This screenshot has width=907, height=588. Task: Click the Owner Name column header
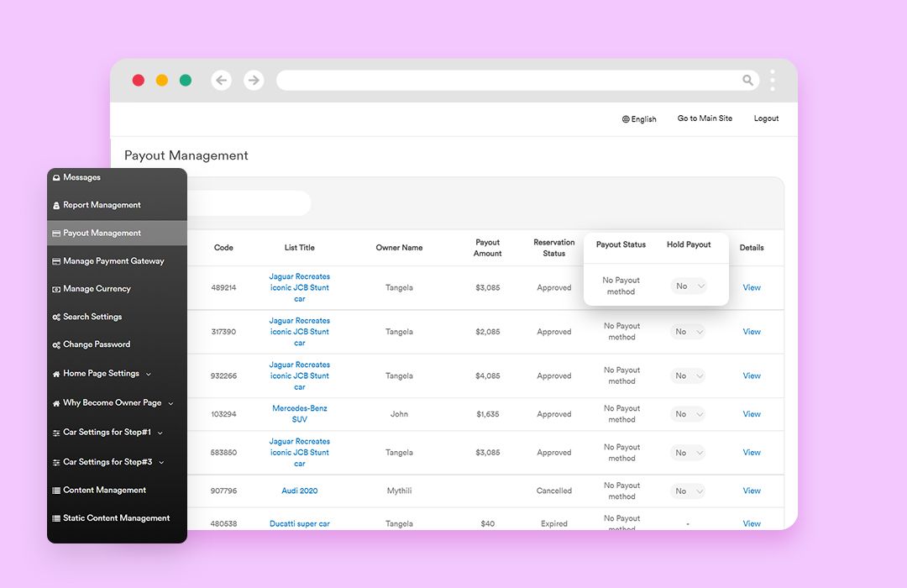[399, 248]
